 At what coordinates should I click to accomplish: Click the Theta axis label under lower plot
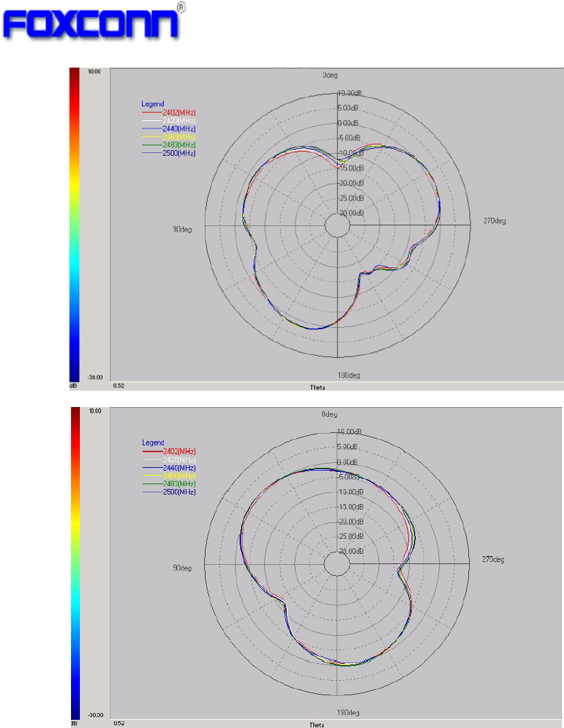[317, 725]
